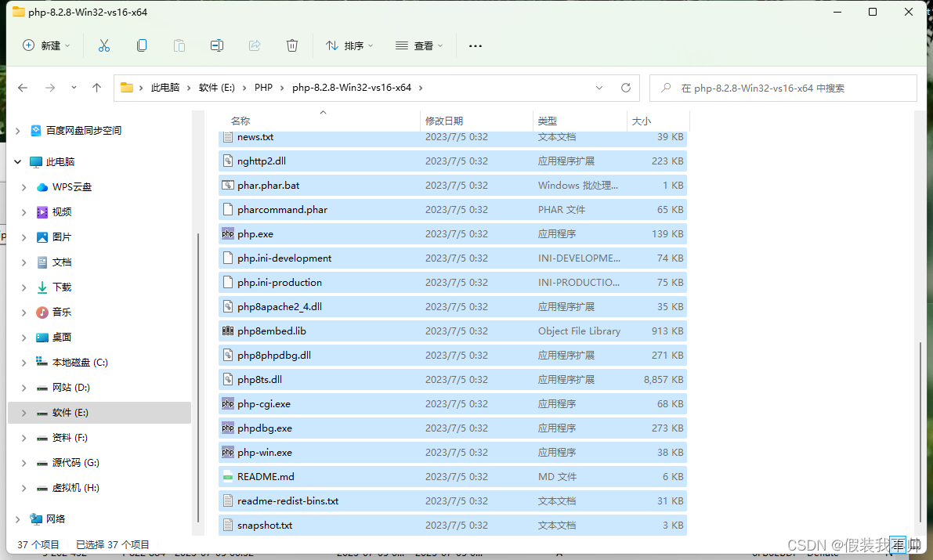Click the 音乐 music icon
The image size is (933, 560).
(42, 313)
